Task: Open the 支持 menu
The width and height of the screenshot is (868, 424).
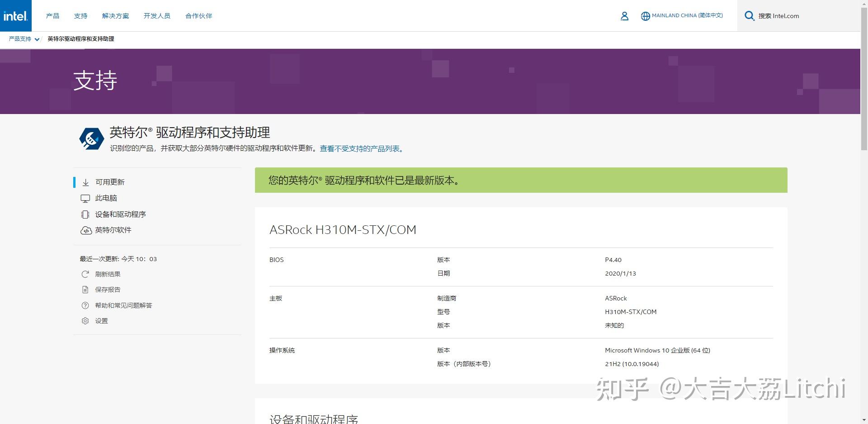Action: click(80, 16)
